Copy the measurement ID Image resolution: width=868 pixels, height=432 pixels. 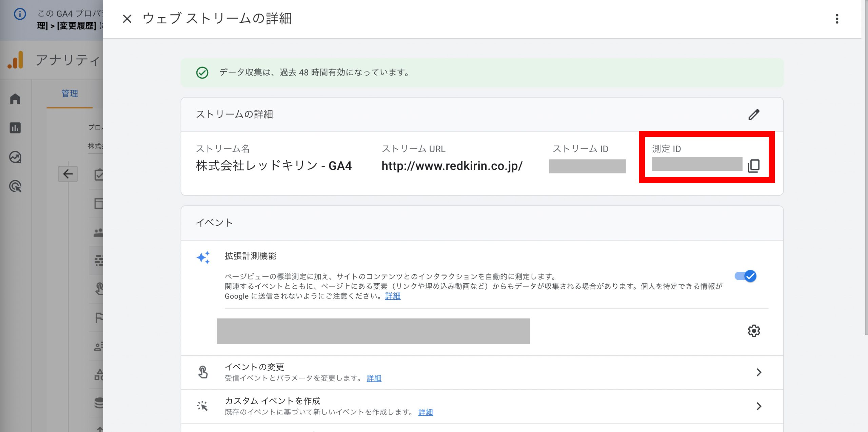753,166
